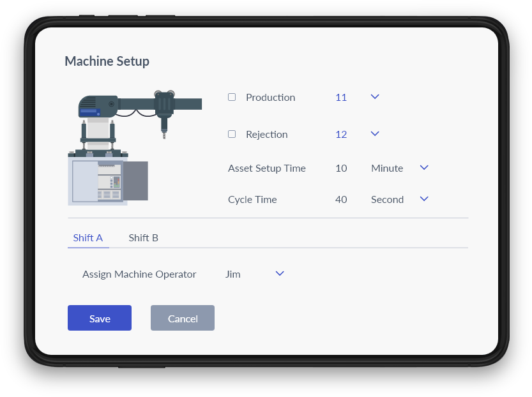Switch to the Shift B tab
532x397 pixels.
[143, 238]
